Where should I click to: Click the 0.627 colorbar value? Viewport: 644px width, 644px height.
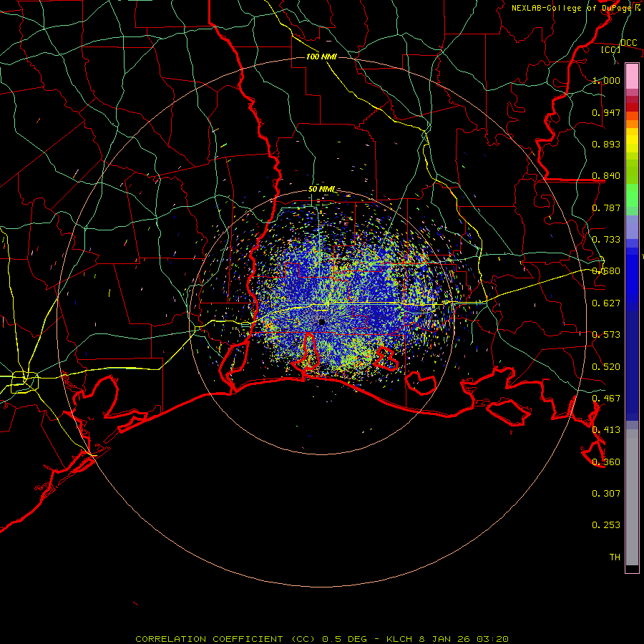tap(606, 303)
